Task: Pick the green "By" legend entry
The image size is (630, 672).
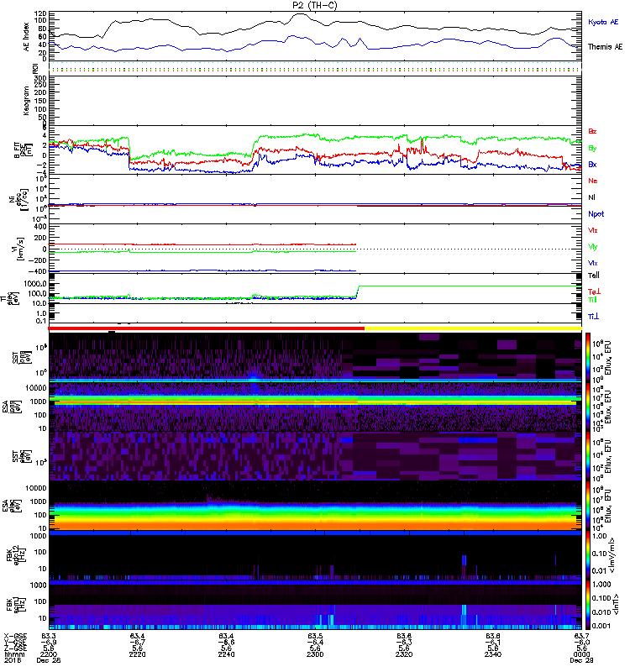Action: click(592, 149)
